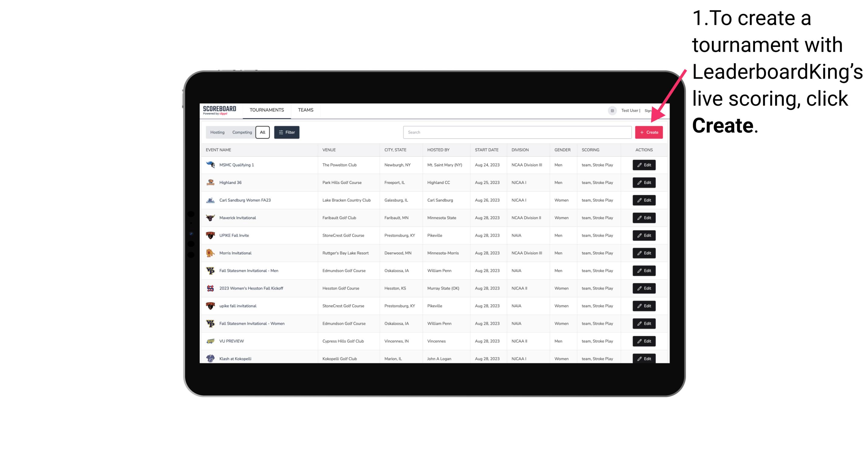Open the TOURNAMENTS navigation menu item
Screen dimensions: 868x467
tap(266, 110)
